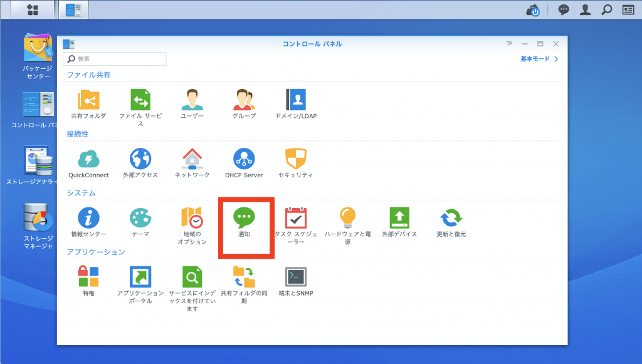Open タスク スケジューラー task scheduler

click(x=295, y=218)
